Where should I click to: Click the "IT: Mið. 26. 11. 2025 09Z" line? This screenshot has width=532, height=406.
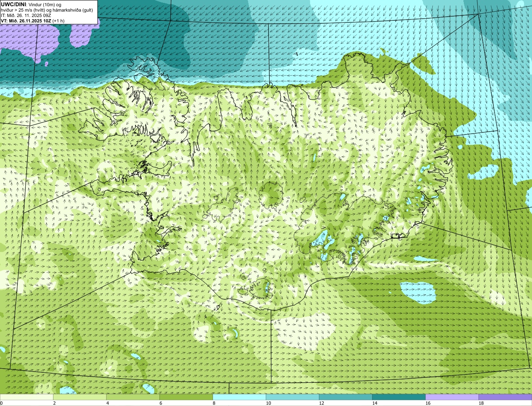[26, 15]
